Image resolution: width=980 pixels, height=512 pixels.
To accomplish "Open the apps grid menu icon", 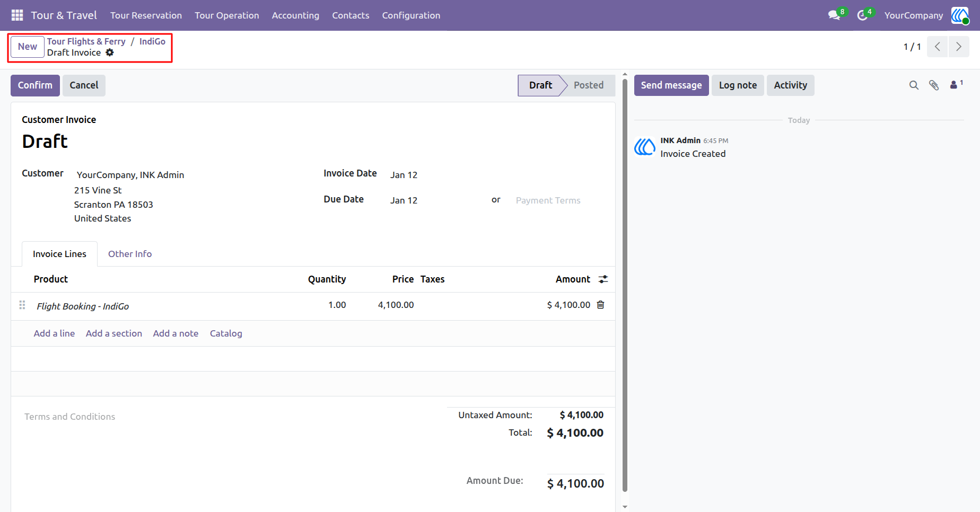I will 17,15.
